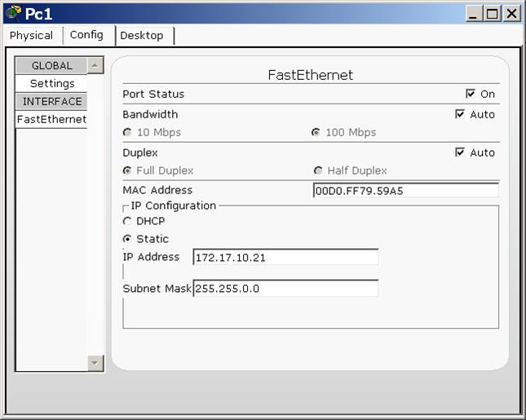526x420 pixels.
Task: Click the INTERFACE section header button
Action: coord(51,101)
